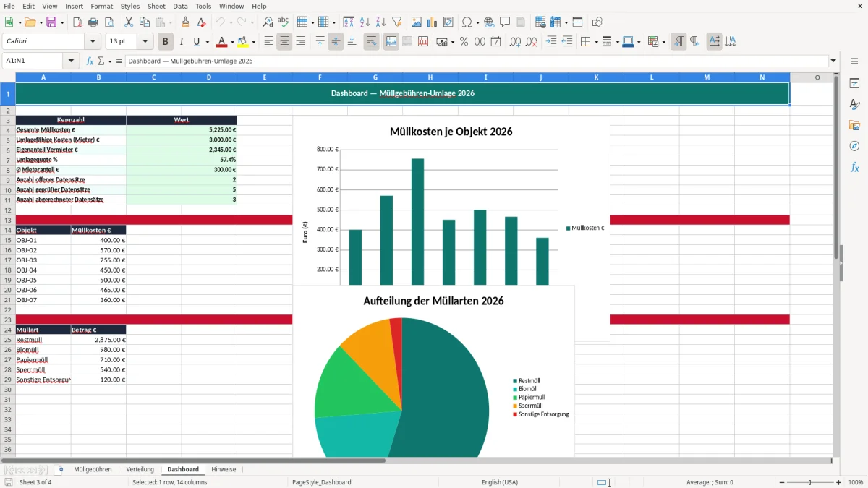The image size is (868, 488).
Task: Open the sidebar Navigator compass icon
Action: [854, 147]
